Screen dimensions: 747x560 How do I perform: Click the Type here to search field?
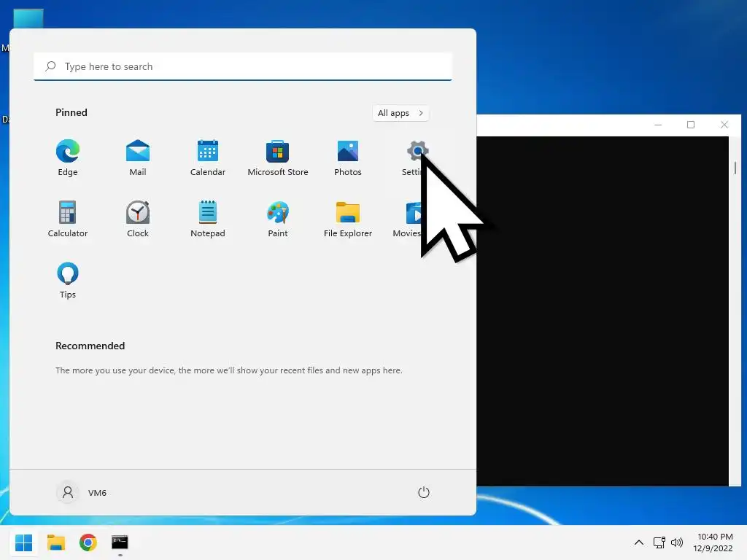click(243, 66)
